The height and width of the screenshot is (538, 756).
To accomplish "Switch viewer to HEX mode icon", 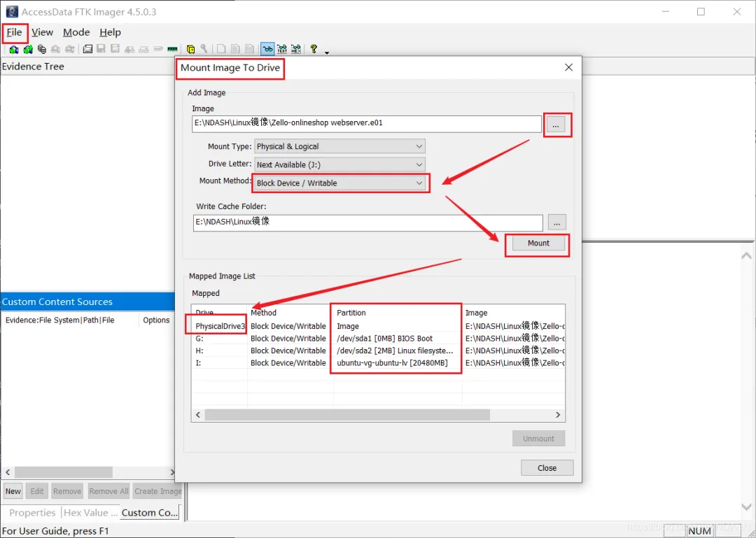I will click(x=296, y=49).
